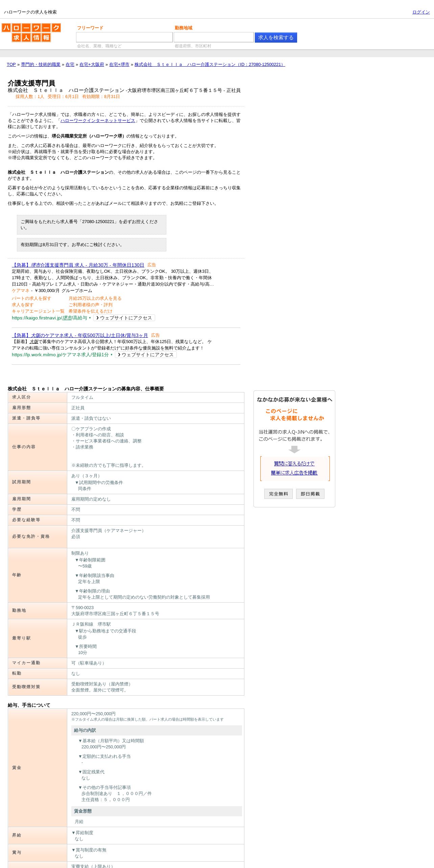Click 簡単に求人広告を掲載 link
The height and width of the screenshot is (868, 434).
pos(294,473)
